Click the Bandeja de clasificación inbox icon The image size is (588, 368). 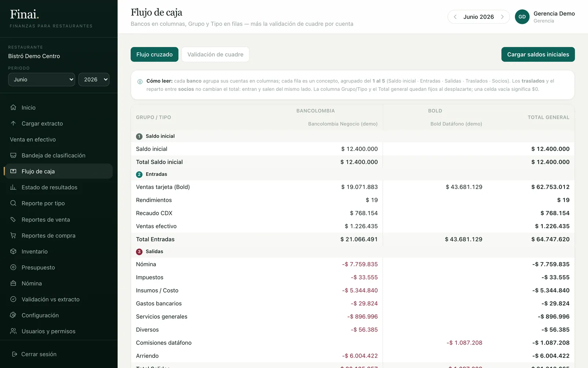(x=13, y=155)
